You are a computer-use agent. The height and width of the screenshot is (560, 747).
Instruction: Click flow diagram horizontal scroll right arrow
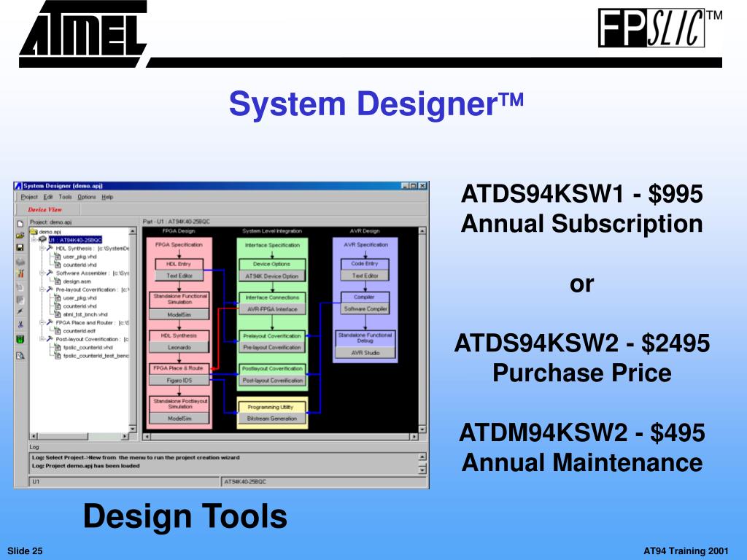[x=414, y=436]
